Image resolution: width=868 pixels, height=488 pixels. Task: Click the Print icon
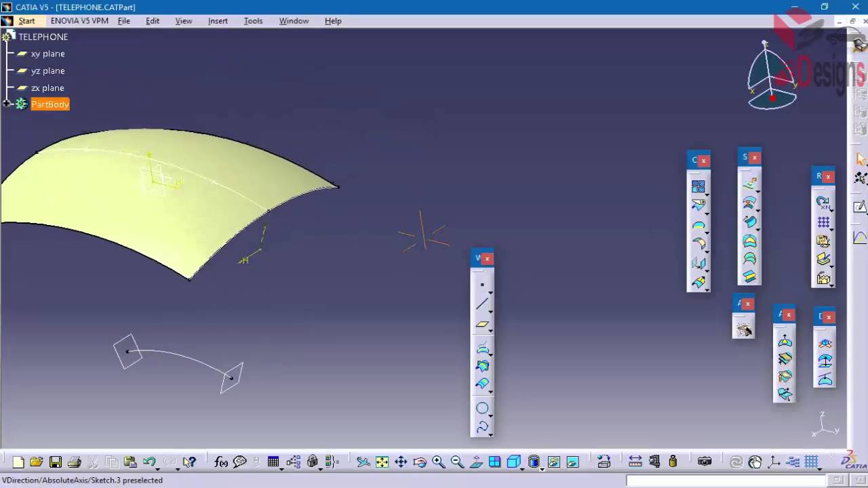click(x=75, y=462)
